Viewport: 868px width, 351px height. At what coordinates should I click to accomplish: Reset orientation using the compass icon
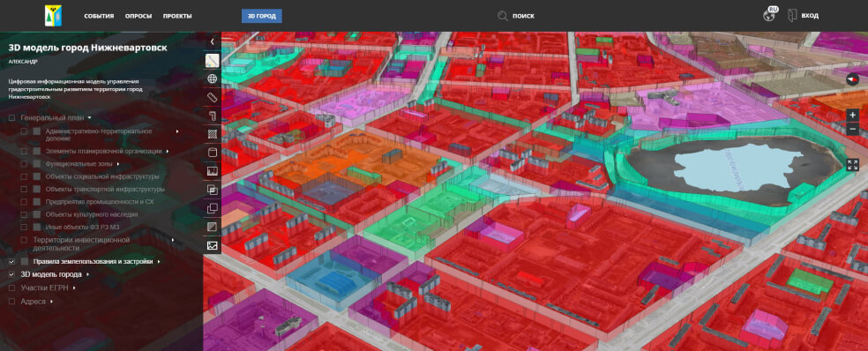(x=852, y=79)
